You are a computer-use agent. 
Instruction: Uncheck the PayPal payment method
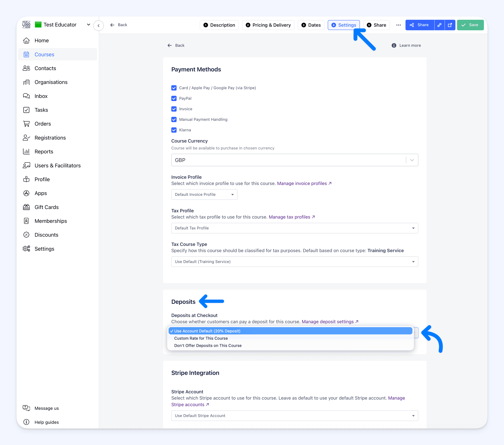(174, 99)
